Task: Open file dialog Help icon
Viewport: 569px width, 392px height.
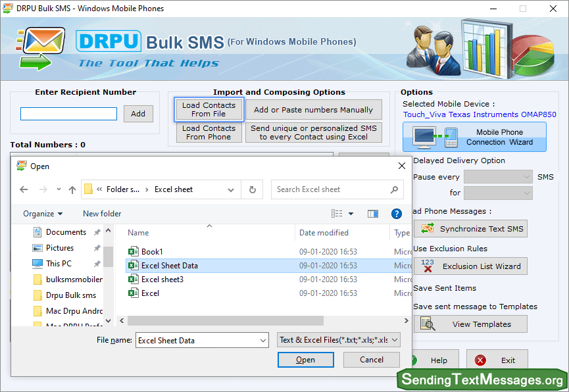Action: point(396,214)
